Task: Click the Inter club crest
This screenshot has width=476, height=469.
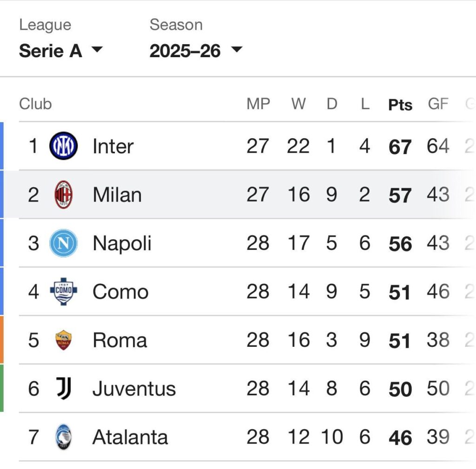Action: click(64, 146)
